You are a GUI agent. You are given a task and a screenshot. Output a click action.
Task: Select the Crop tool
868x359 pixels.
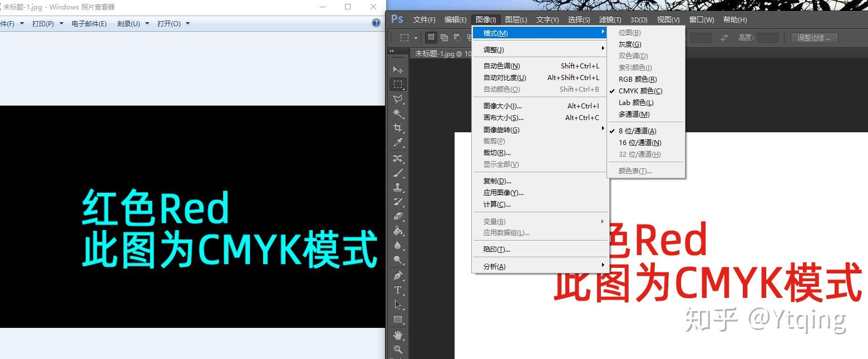398,128
